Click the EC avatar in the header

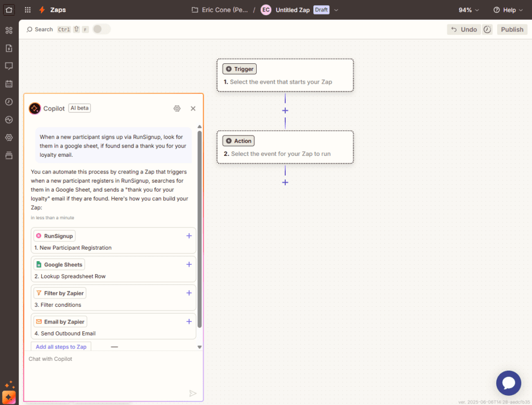[x=265, y=10]
